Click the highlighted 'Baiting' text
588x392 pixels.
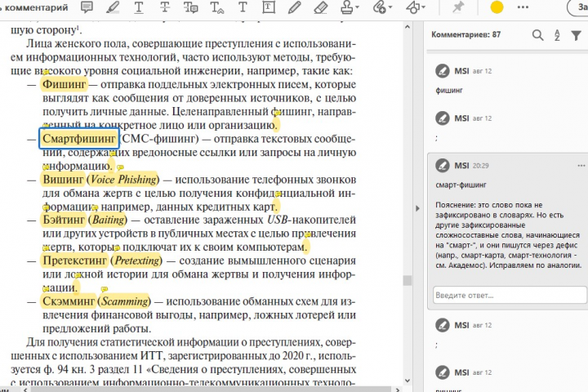[x=109, y=220]
